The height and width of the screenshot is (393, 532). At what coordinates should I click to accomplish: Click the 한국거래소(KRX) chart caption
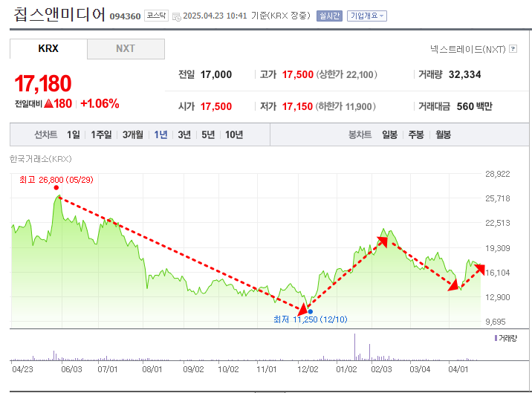click(40, 159)
